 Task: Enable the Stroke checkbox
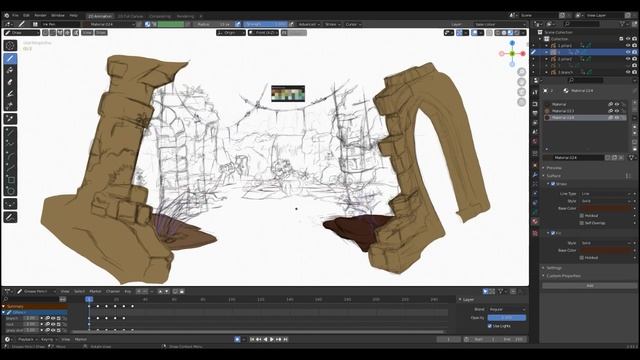pyautogui.click(x=553, y=184)
